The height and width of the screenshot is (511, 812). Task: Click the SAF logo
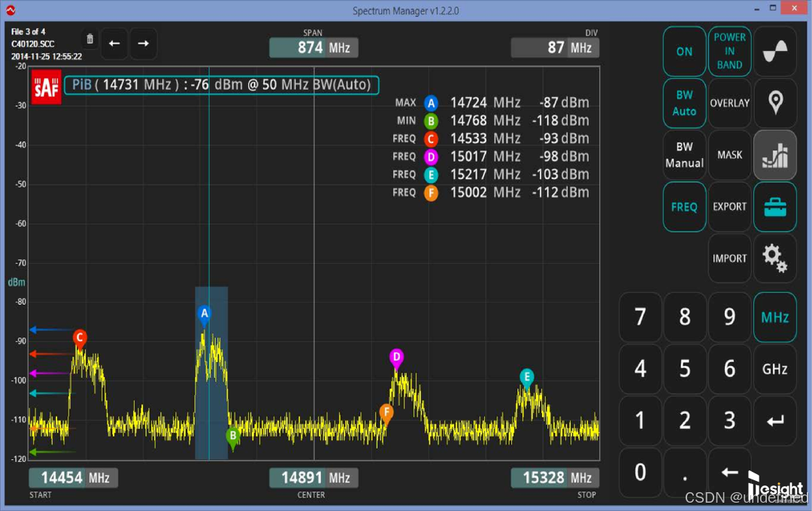46,87
